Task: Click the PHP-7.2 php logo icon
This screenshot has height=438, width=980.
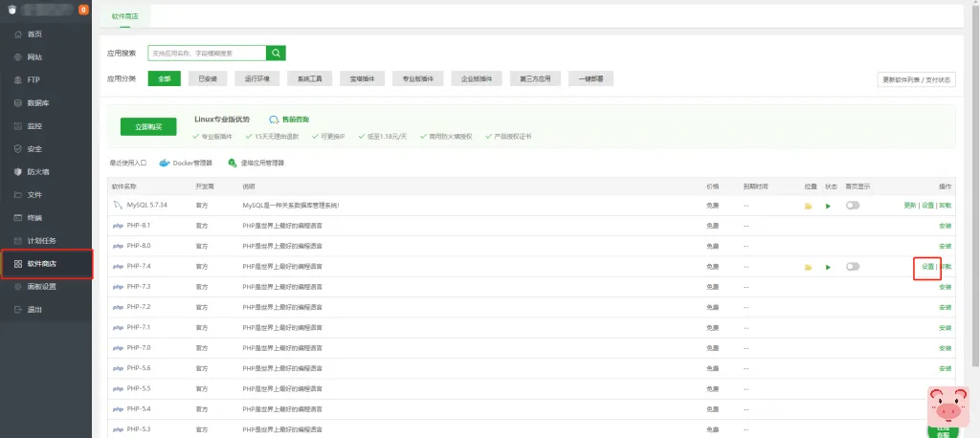Action: (118, 307)
